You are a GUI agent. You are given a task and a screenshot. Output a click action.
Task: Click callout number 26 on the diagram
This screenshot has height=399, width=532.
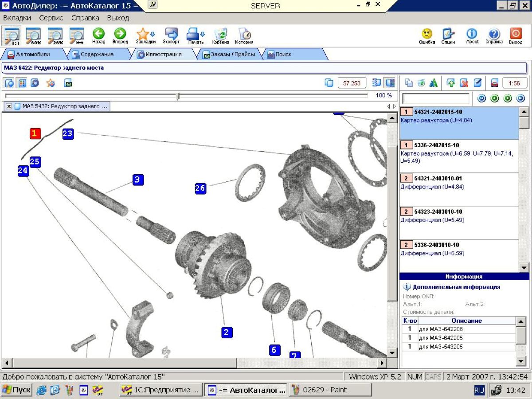(200, 188)
